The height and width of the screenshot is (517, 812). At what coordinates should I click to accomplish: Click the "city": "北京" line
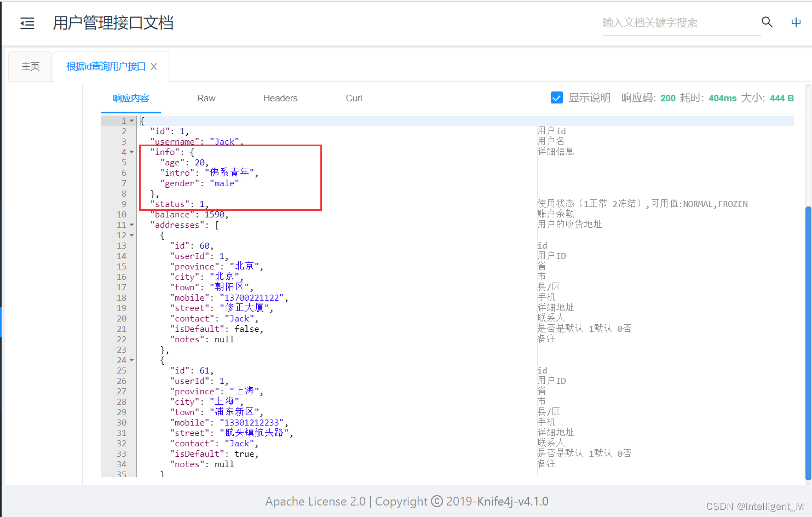pos(206,277)
